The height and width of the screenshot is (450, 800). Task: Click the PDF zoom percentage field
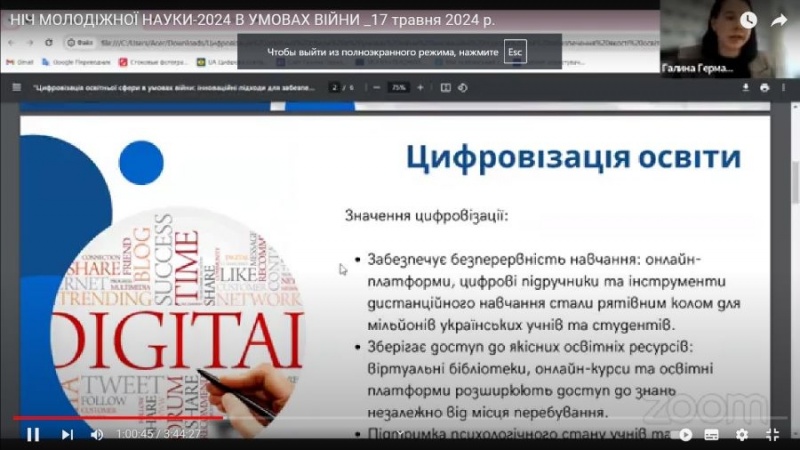point(398,87)
